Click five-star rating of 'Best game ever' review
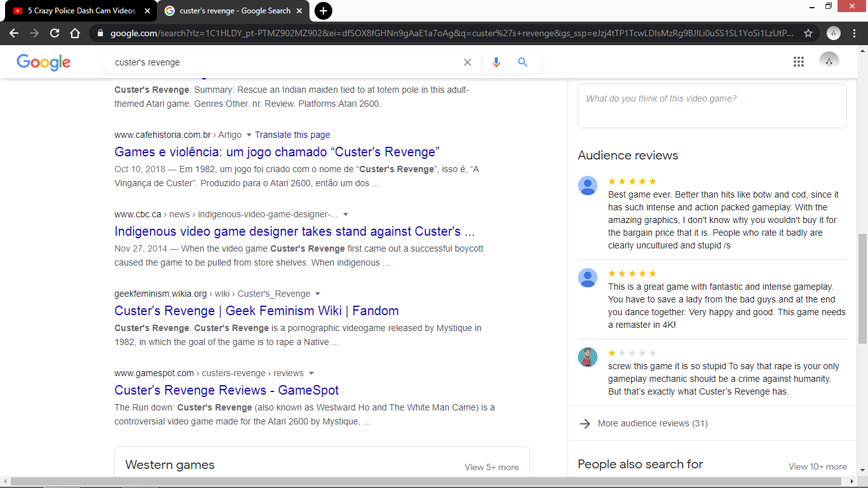Image resolution: width=868 pixels, height=488 pixels. [632, 181]
